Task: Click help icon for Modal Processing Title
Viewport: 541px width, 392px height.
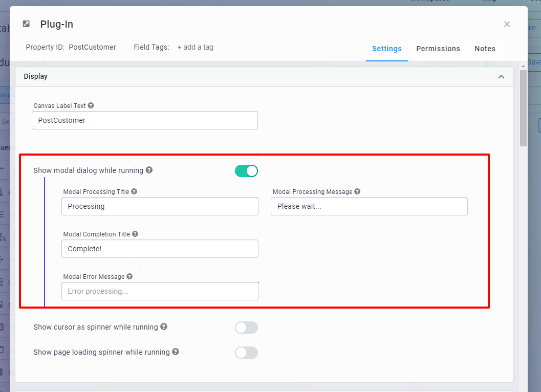Action: coord(134,191)
